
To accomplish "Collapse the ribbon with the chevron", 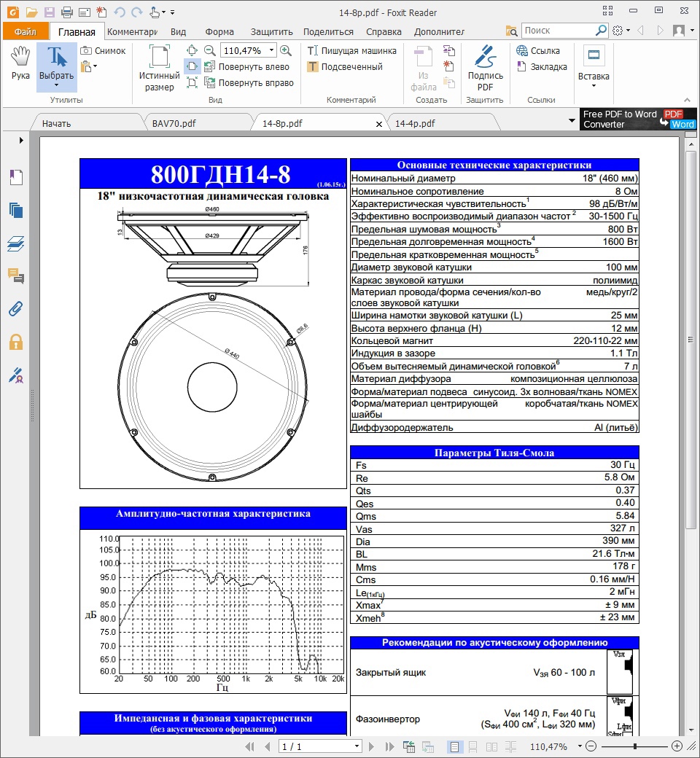I will (687, 100).
